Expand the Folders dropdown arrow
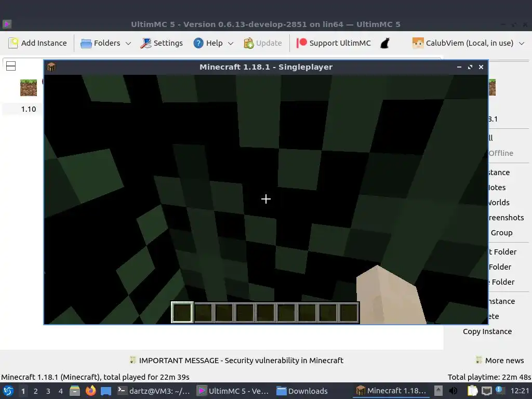This screenshot has width=532, height=399. [128, 44]
